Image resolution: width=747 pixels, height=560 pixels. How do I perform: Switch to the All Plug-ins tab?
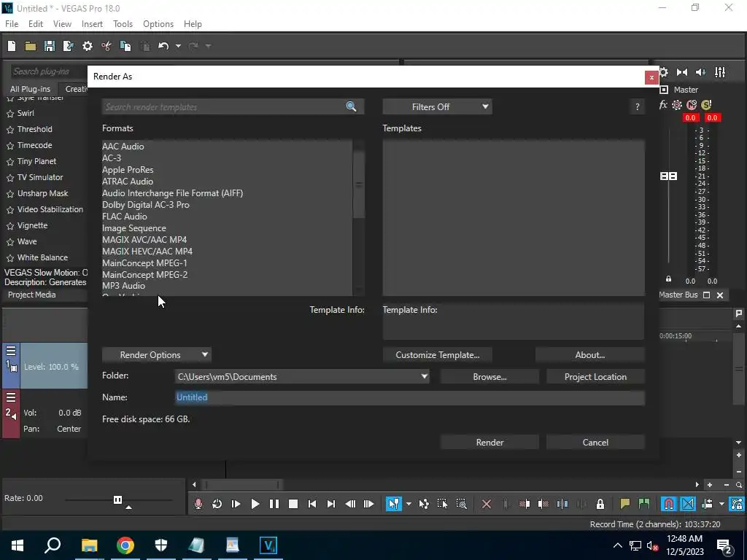point(30,89)
